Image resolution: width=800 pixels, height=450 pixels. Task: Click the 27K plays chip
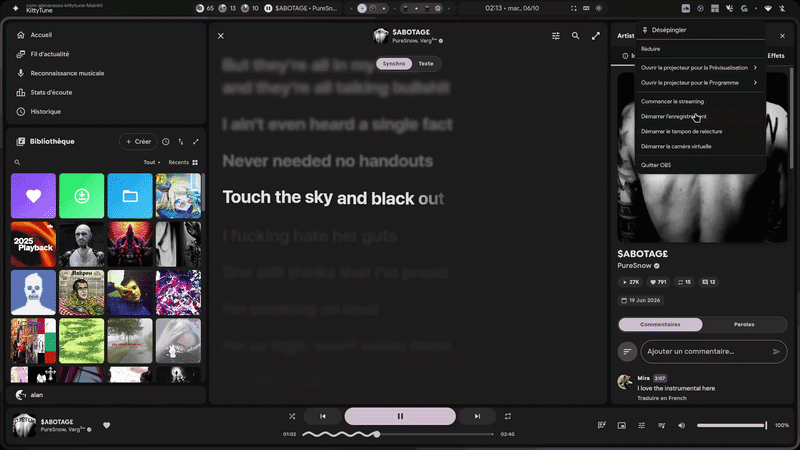(631, 282)
